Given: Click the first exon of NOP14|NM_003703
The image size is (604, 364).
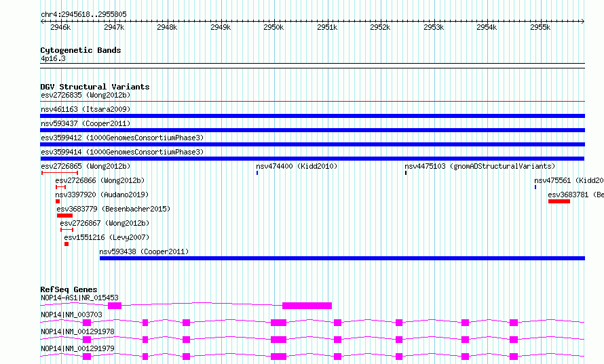Looking at the screenshot, I should 87,323.
